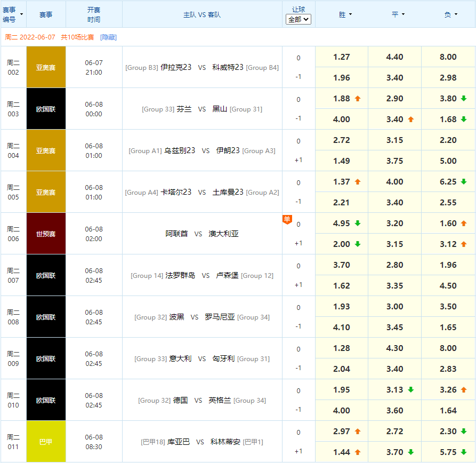Click date heading 周二 2022-06-07
This screenshot has width=476, height=463.
pyautogui.click(x=30, y=37)
